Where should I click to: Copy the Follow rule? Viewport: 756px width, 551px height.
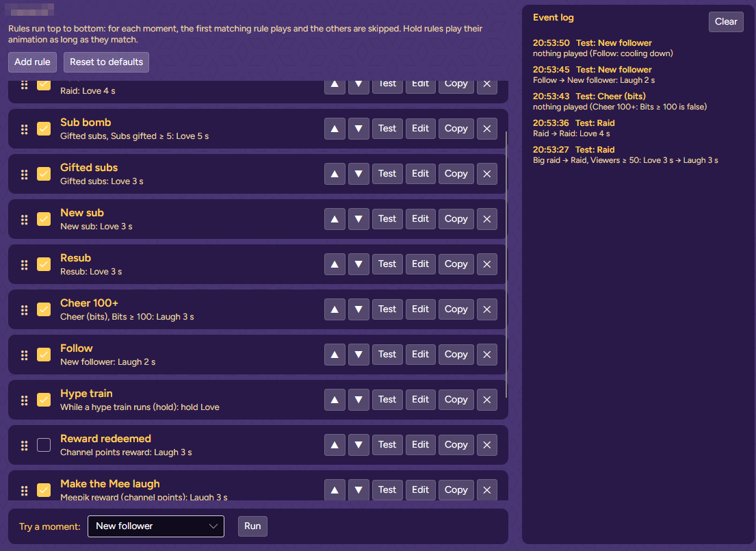[x=456, y=355]
